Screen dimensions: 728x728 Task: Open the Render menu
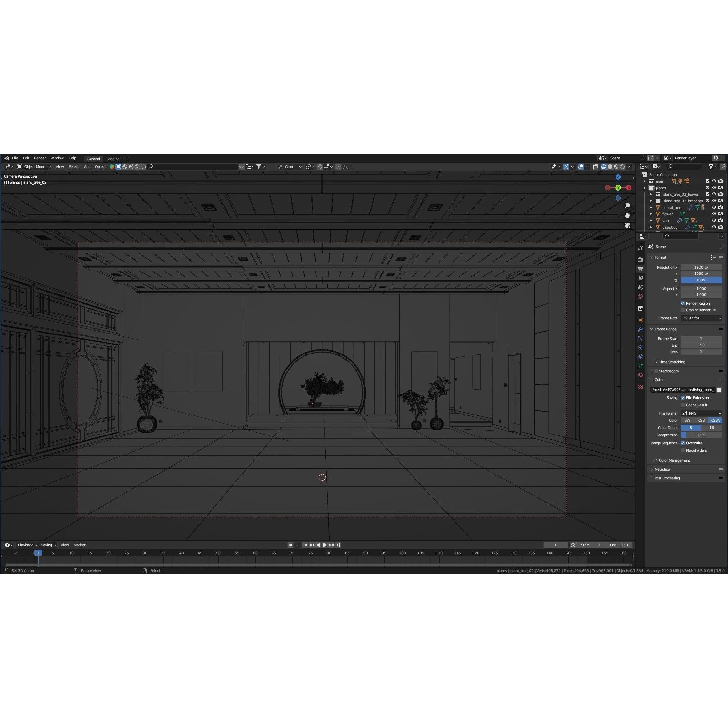(40, 158)
